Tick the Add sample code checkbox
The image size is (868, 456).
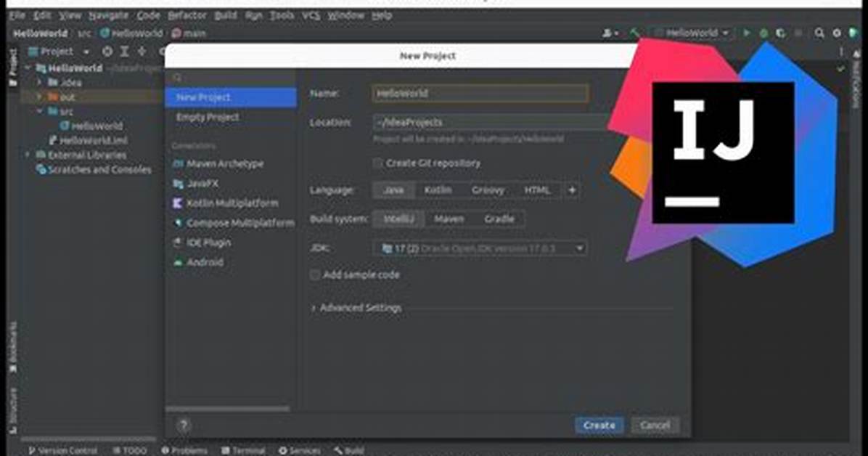[315, 274]
